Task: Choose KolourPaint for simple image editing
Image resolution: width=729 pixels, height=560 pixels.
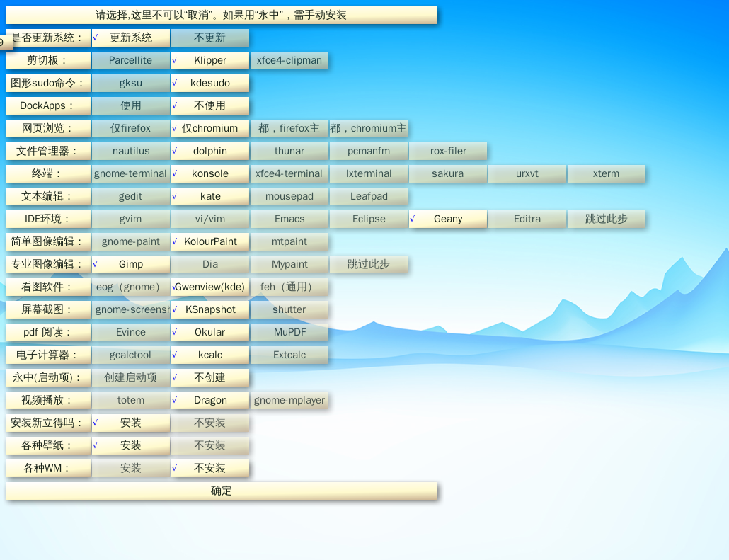Action: pyautogui.click(x=210, y=242)
